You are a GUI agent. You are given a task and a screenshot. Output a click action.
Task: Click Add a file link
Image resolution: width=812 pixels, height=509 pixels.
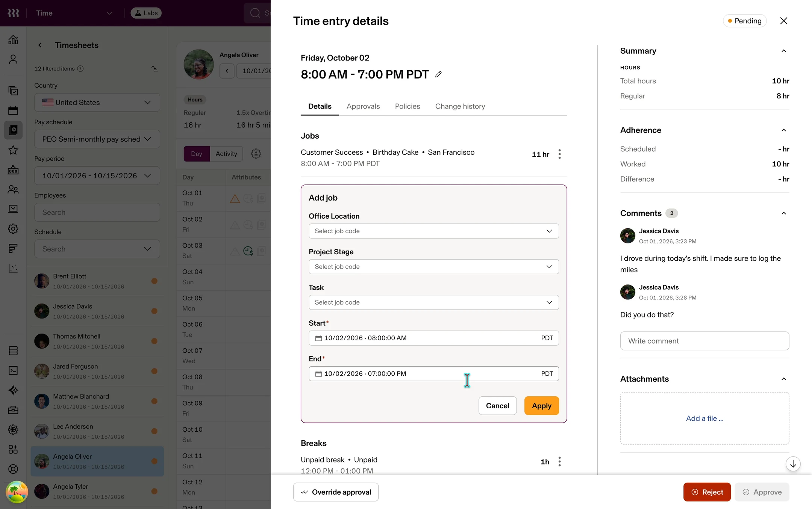pos(704,418)
